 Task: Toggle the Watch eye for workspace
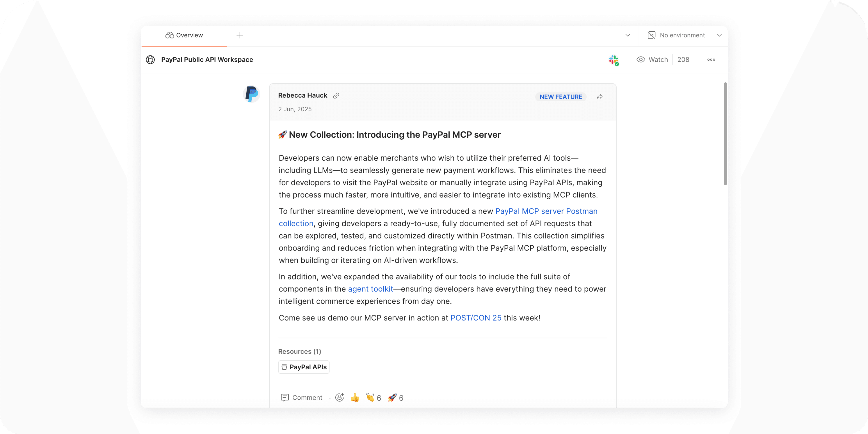(652, 60)
